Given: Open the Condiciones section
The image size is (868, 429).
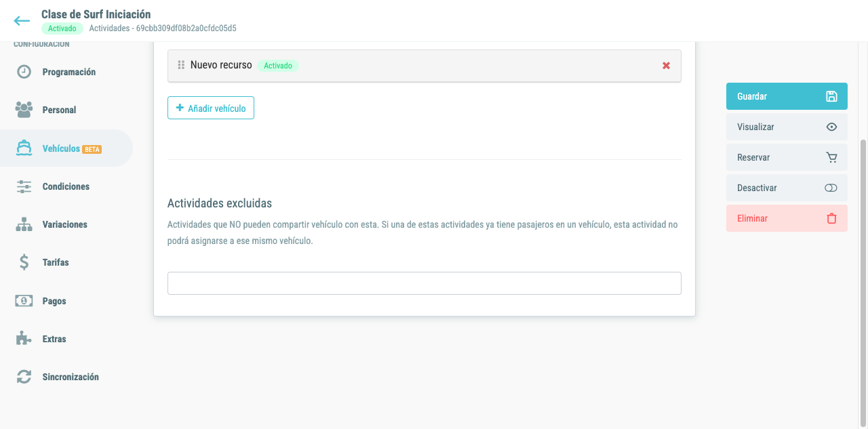Looking at the screenshot, I should pos(66,186).
